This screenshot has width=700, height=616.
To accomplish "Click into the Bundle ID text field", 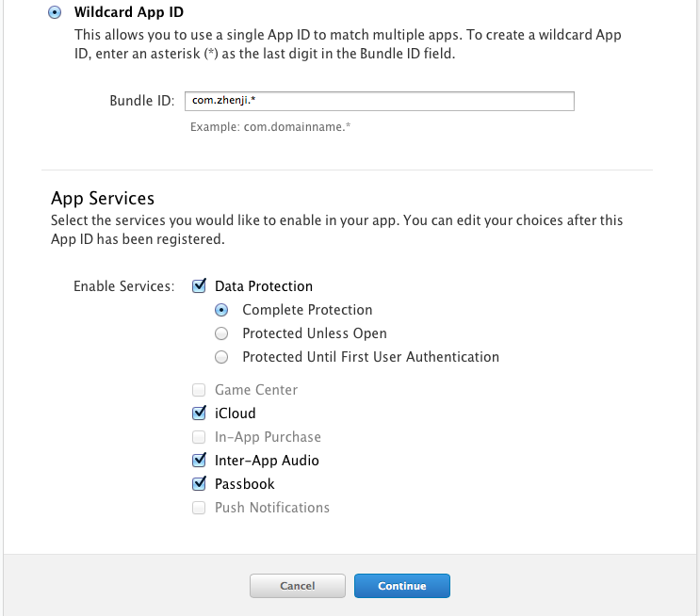I will click(380, 101).
